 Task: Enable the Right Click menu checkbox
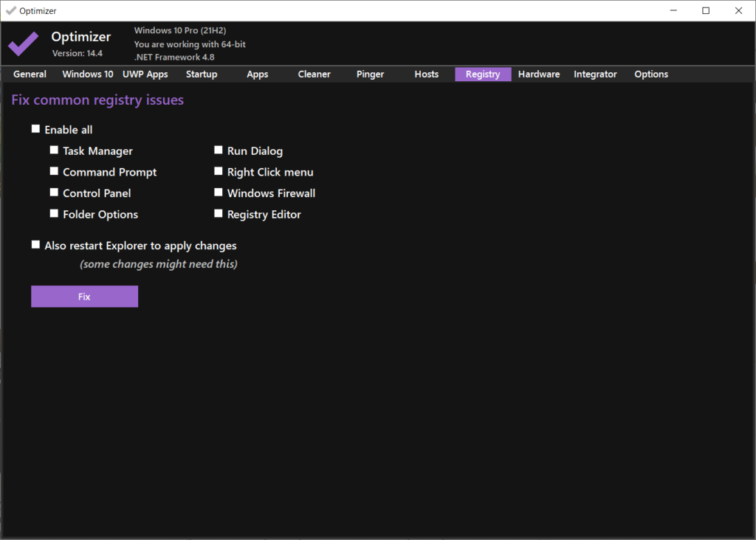click(219, 171)
